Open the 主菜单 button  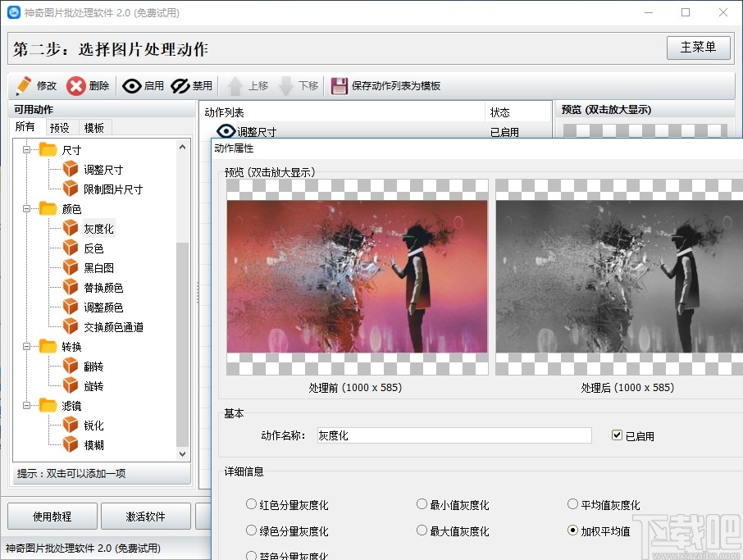[x=698, y=48]
